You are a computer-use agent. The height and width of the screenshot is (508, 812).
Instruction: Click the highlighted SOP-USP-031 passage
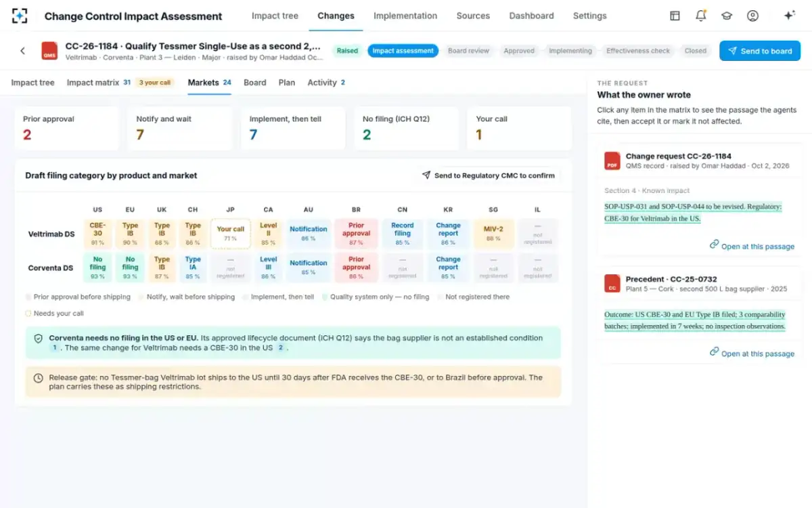point(693,213)
